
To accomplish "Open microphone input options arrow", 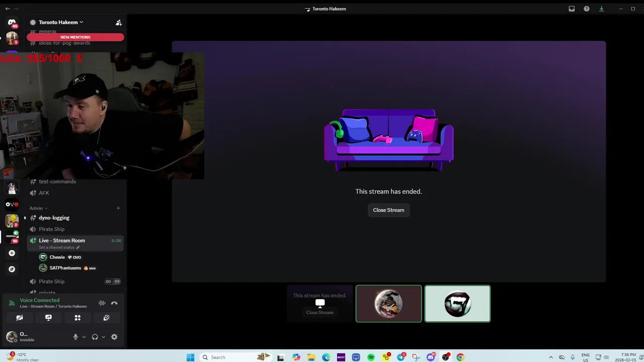I will coord(84,337).
